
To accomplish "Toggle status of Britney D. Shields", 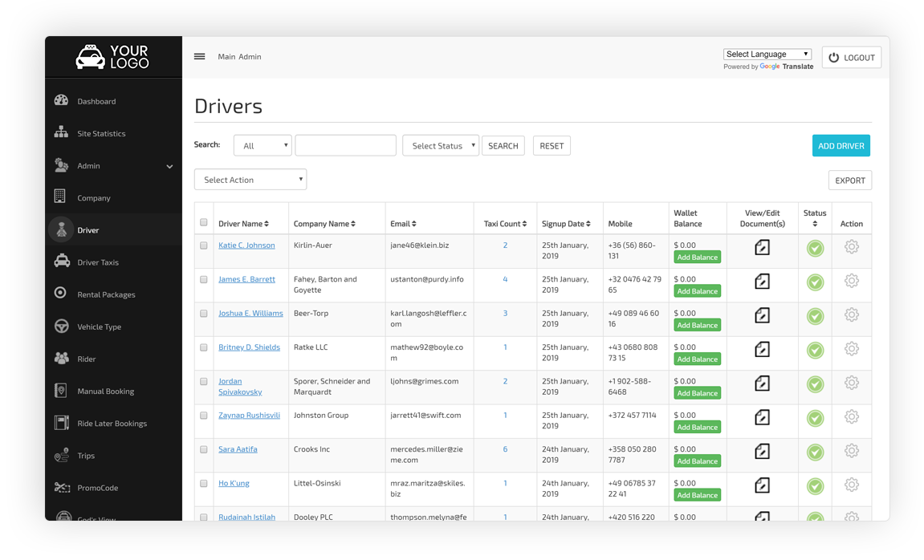I will tap(815, 351).
